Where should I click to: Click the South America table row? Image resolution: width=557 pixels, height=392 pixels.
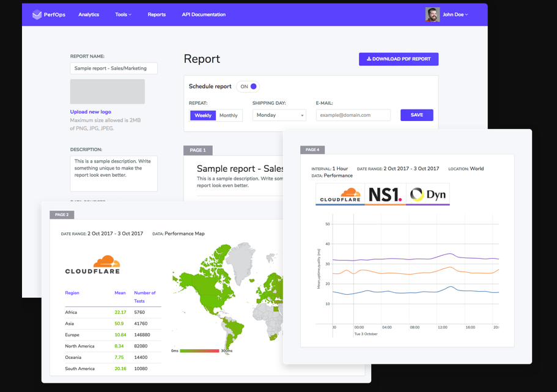[x=113, y=369]
